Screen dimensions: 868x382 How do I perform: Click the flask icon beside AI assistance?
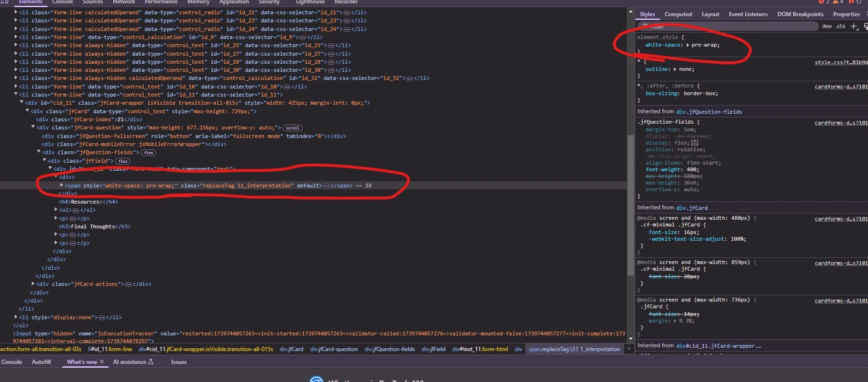click(151, 362)
